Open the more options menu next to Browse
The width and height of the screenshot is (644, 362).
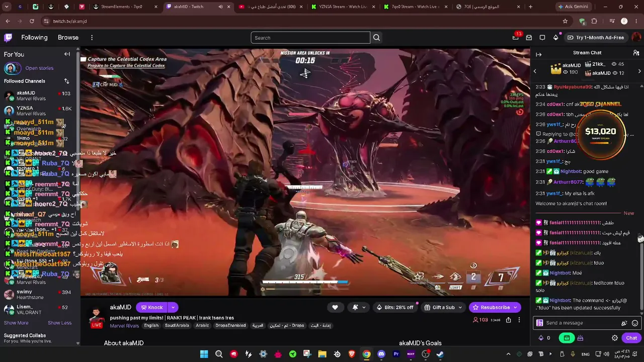click(92, 38)
